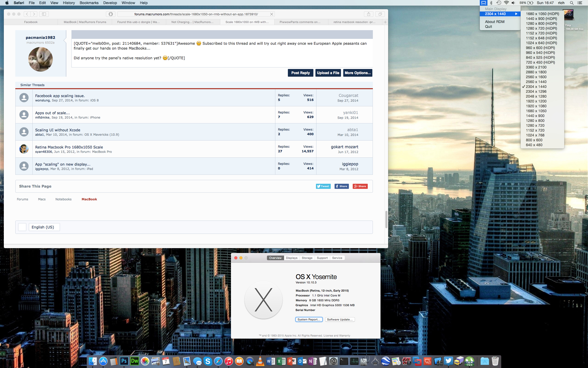Show Safari sidebar
The image size is (588, 368).
[x=44, y=14]
